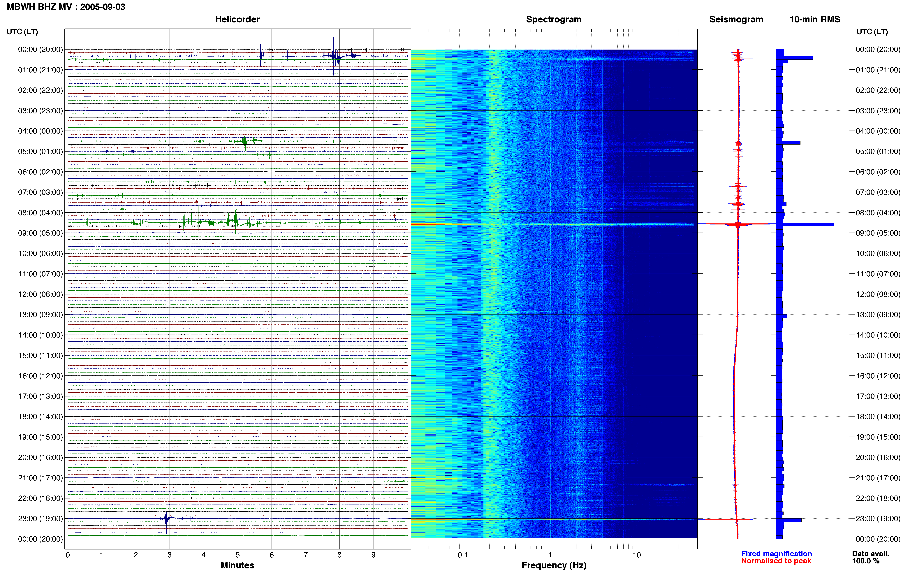Click the left '16:00 (12:00)' time label
Viewport: 924px width, 578px height.
tap(41, 376)
